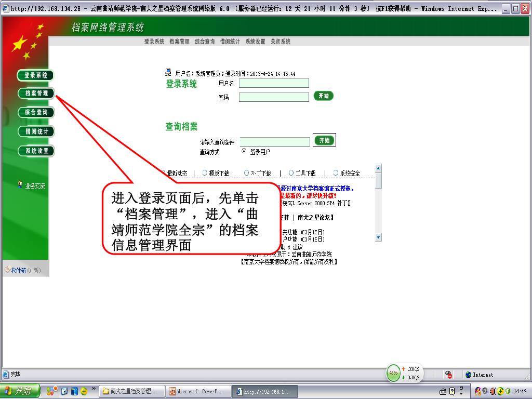The height and width of the screenshot is (399, 532).
Task: Open 综合查询 from the sidebar
Action: pyautogui.click(x=36, y=112)
